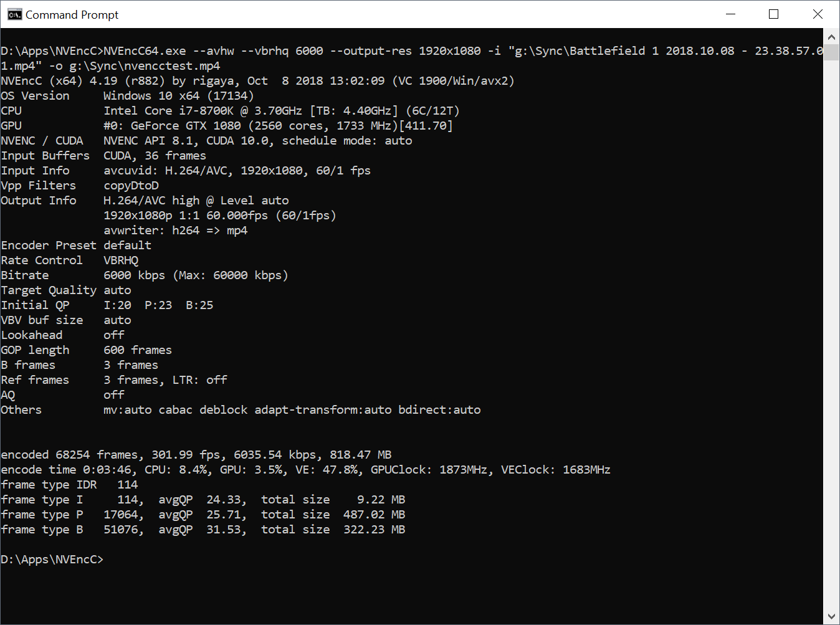Screen dimensions: 840x625
Task: Click the "Command Prompt" title text
Action: coord(72,14)
